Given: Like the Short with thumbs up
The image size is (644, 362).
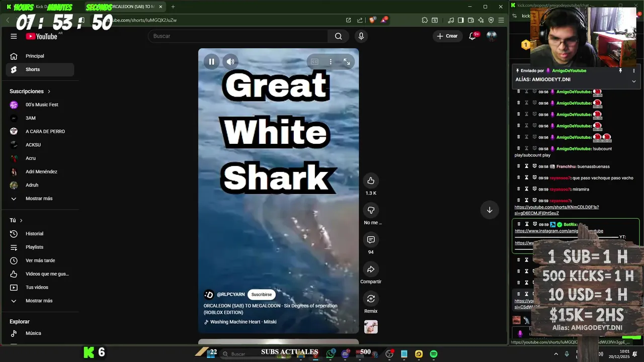Looking at the screenshot, I should [371, 181].
